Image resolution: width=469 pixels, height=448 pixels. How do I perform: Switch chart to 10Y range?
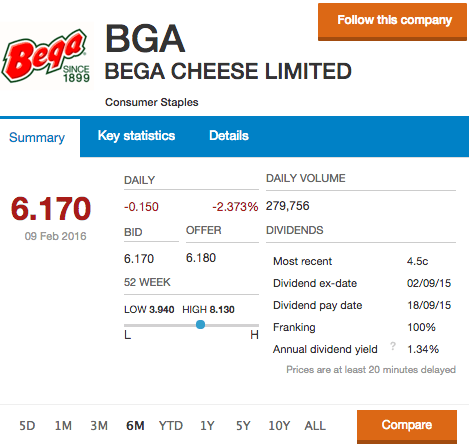[279, 426]
